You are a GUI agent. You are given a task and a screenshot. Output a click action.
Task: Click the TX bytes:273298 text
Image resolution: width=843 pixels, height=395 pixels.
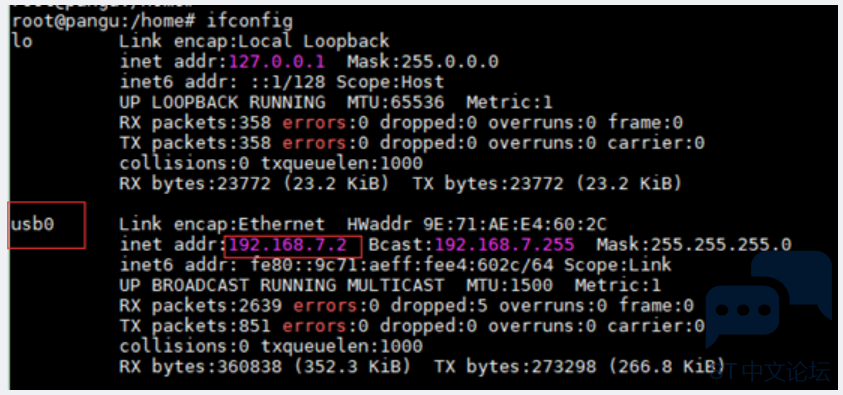(515, 367)
